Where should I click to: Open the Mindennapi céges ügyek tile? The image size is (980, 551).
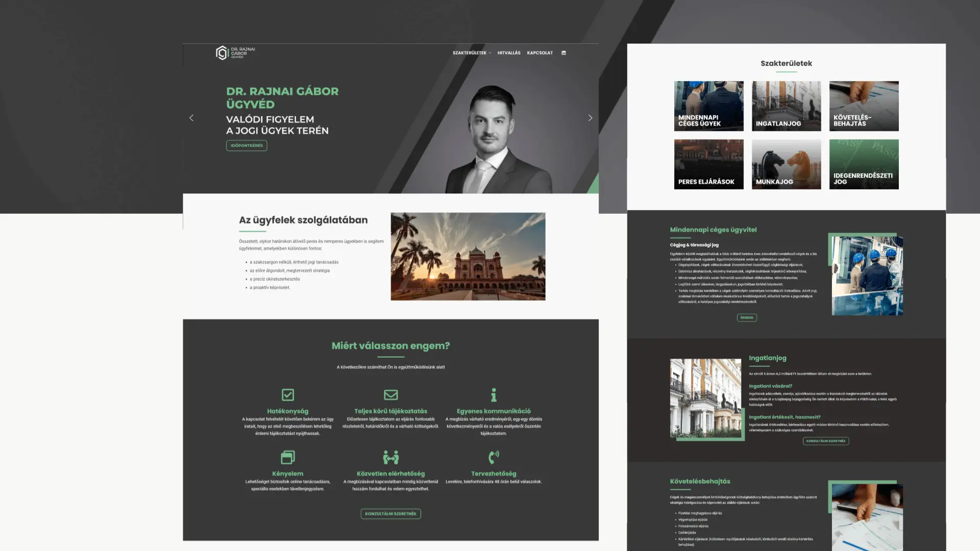[708, 106]
